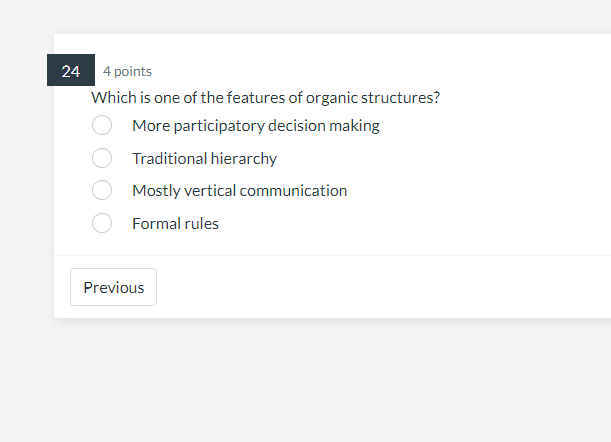Mark the 'Mostly vertical communication' radio circle
611x442 pixels.
(102, 190)
